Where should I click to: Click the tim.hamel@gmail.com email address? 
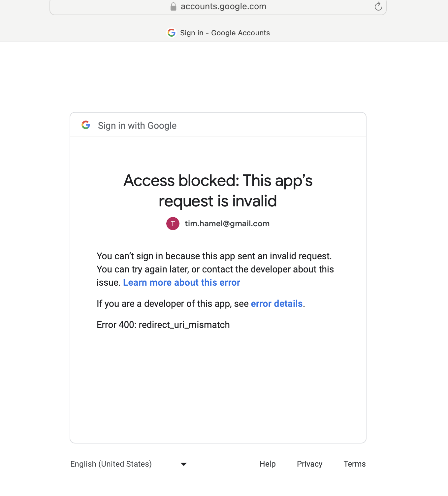227,224
